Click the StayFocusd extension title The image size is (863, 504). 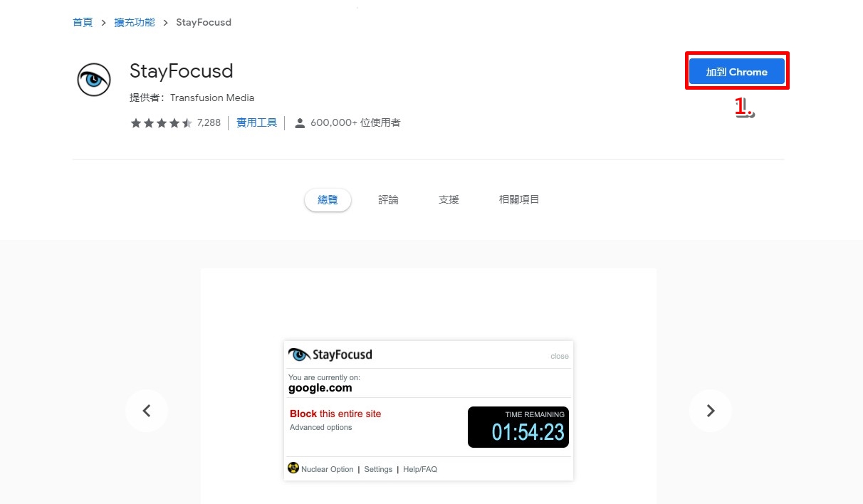(182, 71)
